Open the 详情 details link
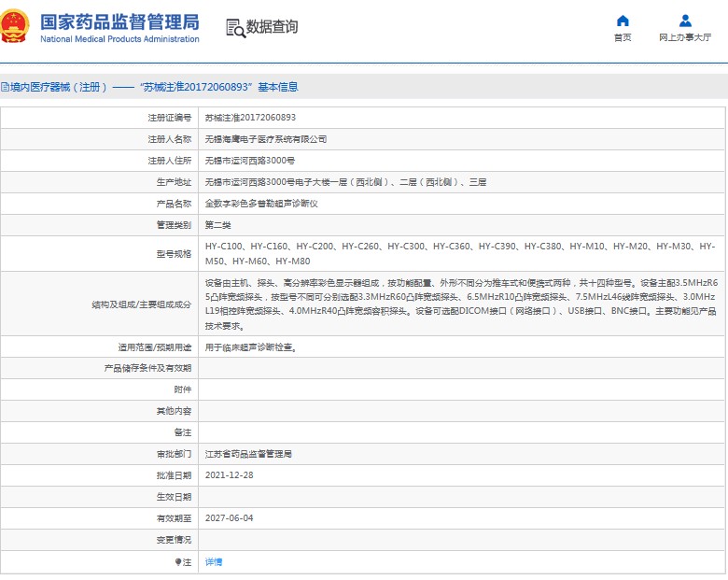 tap(214, 562)
